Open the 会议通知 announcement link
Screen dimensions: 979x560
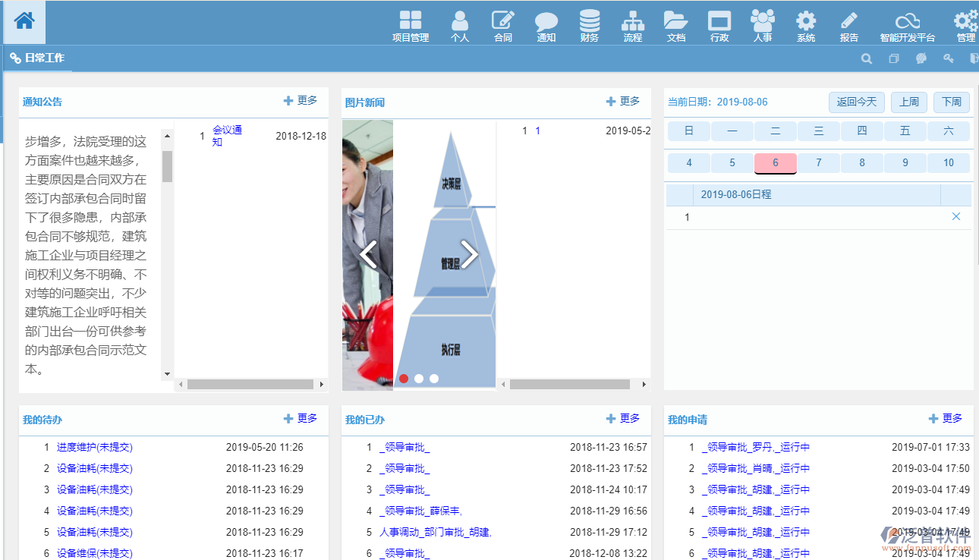pyautogui.click(x=227, y=136)
